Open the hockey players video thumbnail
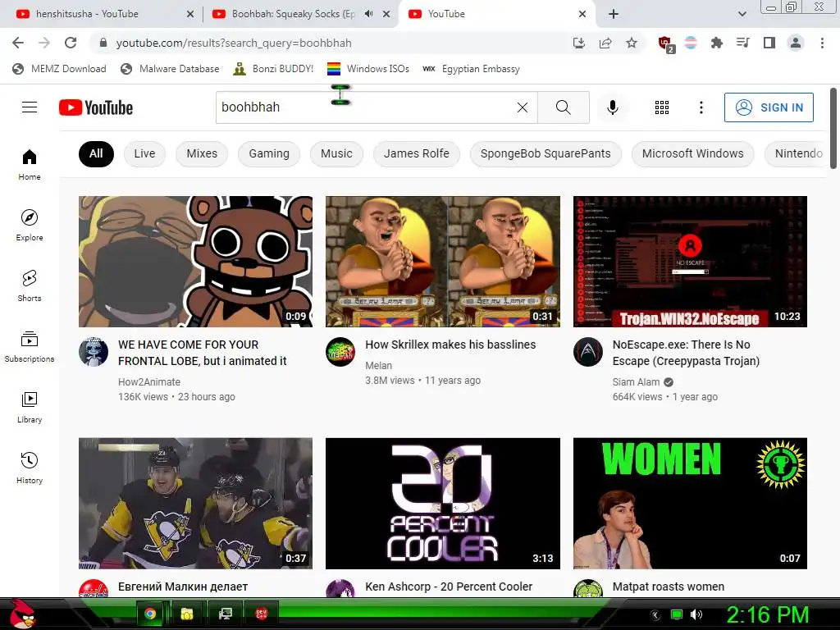Viewport: 840px width, 630px height. click(195, 504)
